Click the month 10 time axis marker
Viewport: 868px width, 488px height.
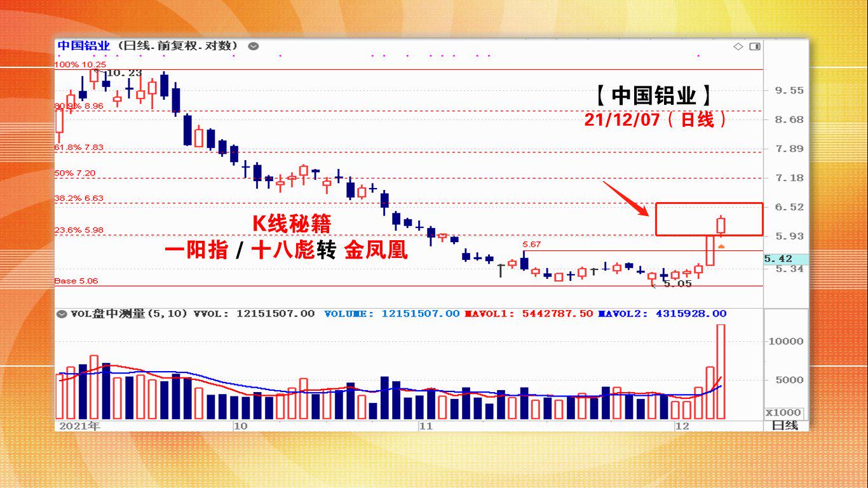pos(240,426)
